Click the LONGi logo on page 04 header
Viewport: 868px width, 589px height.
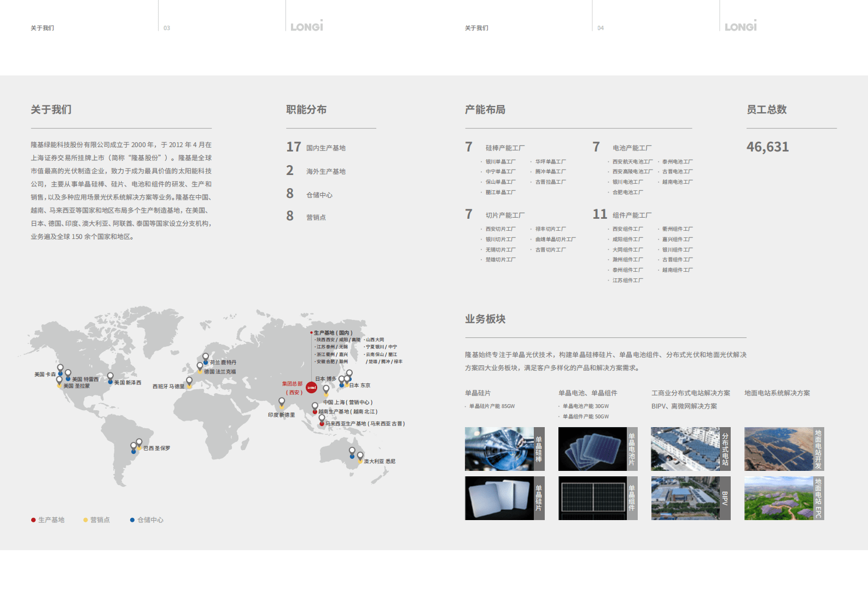(x=741, y=26)
